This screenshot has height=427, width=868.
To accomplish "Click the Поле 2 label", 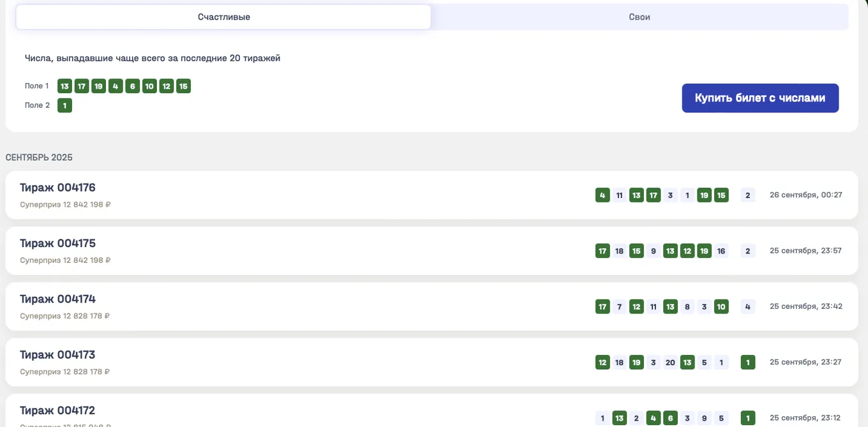I will point(37,105).
